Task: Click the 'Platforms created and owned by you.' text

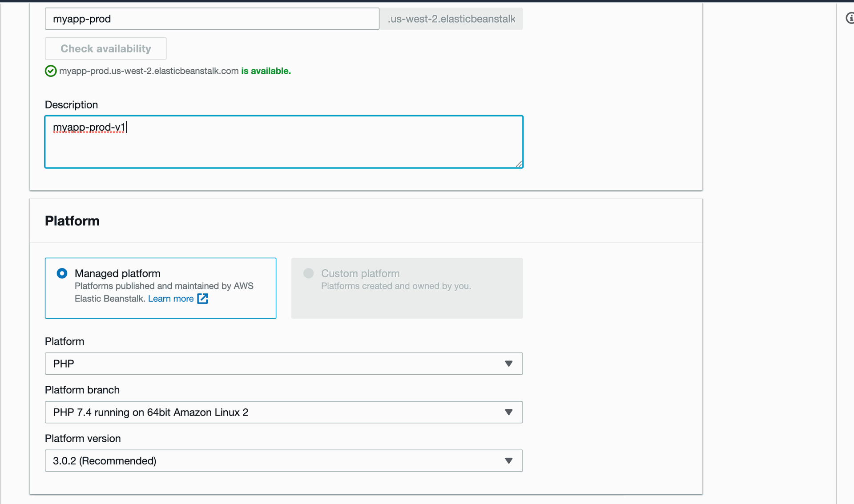Action: point(396,286)
